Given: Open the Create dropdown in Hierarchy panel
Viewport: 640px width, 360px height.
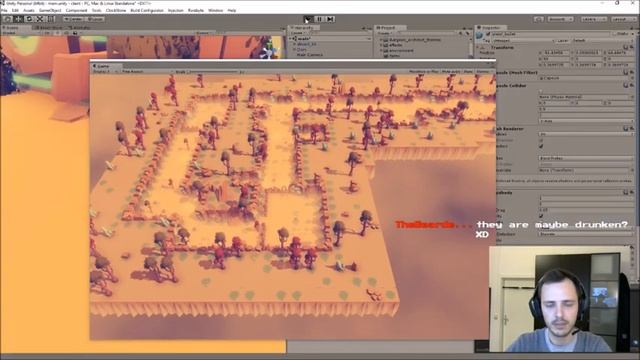Looking at the screenshot, I should pyautogui.click(x=297, y=33).
